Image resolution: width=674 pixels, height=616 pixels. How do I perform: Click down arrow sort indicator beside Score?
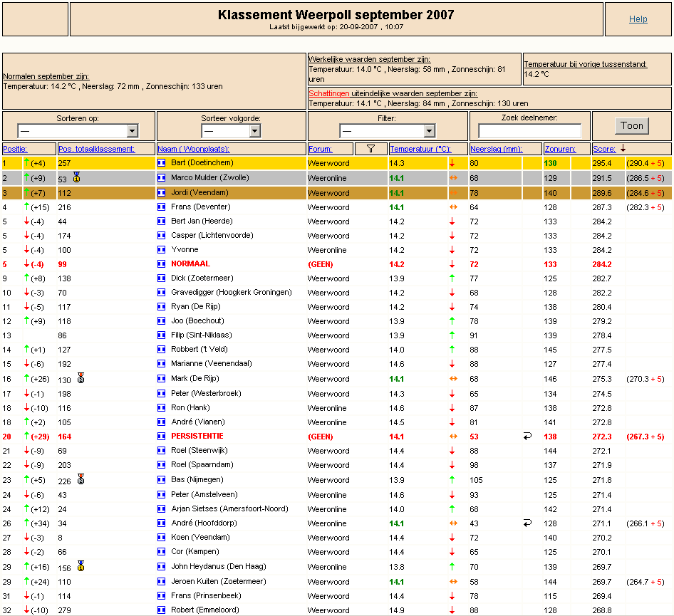pos(623,148)
